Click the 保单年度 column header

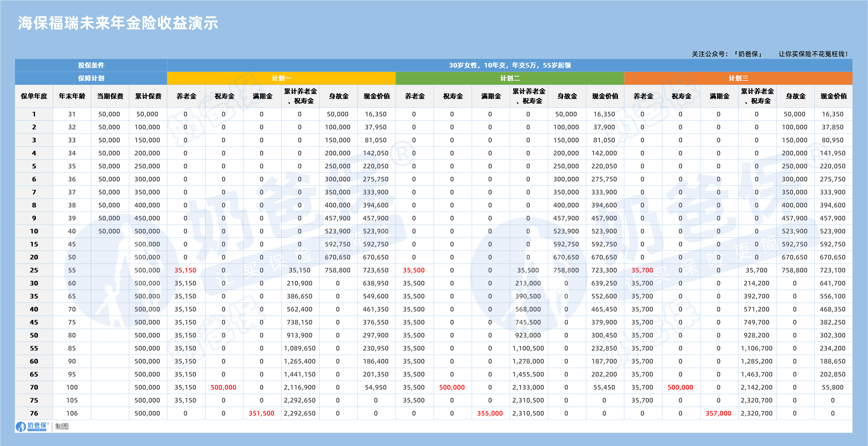coord(34,96)
